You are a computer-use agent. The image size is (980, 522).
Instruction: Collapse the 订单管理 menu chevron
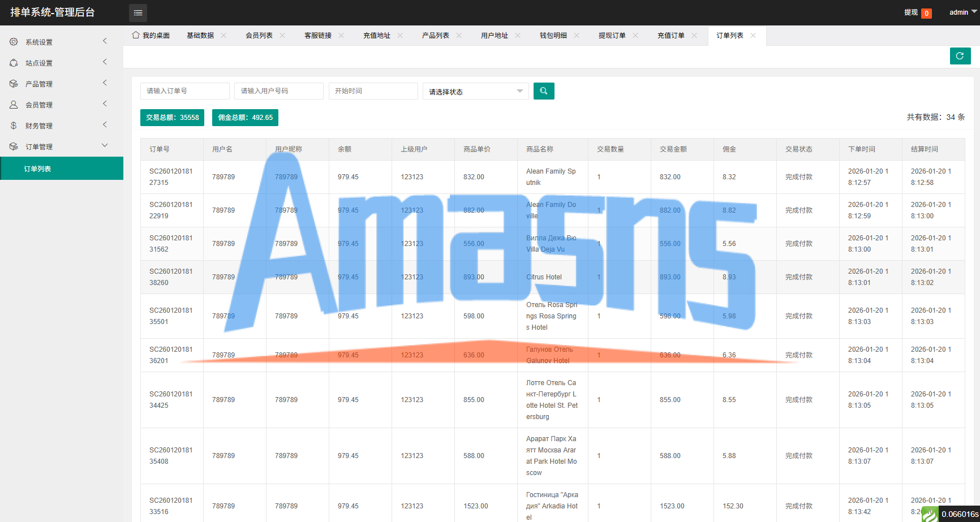point(105,145)
